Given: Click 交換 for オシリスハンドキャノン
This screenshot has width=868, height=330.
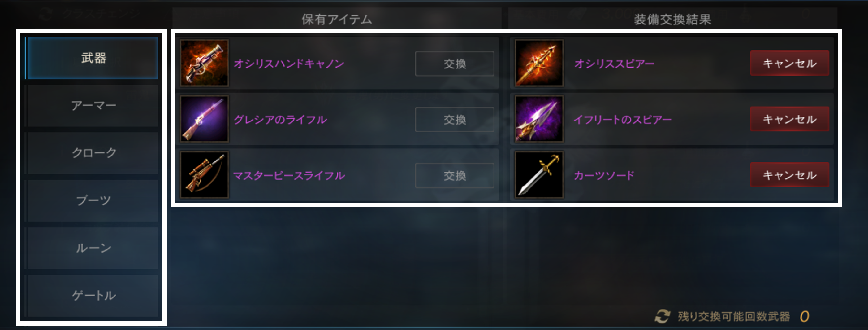Looking at the screenshot, I should click(455, 64).
